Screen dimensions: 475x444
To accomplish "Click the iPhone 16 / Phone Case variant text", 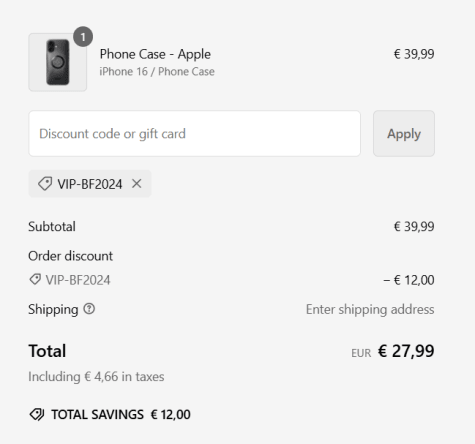I will [157, 72].
